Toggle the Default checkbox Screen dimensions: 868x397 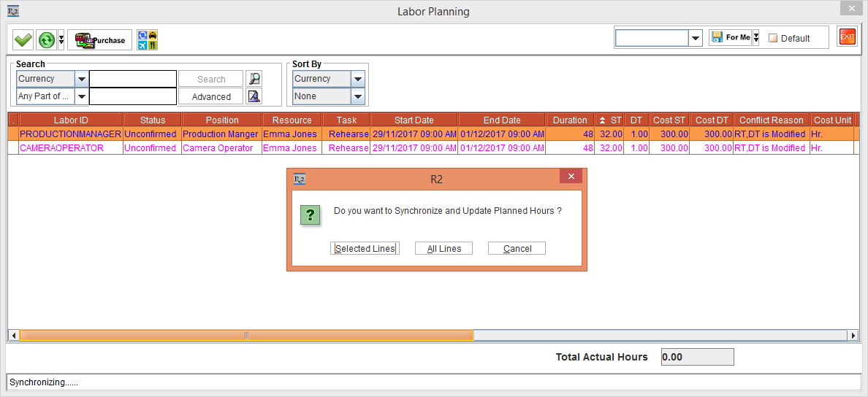click(x=773, y=38)
